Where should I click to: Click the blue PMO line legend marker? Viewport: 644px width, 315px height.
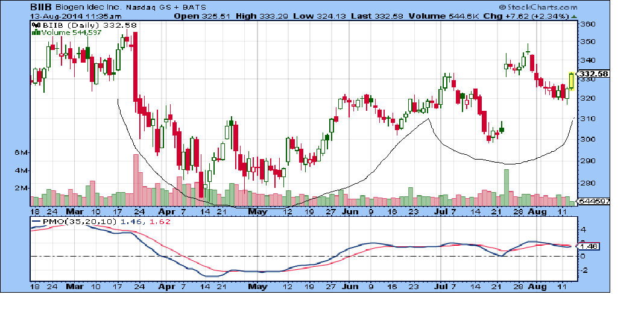tap(36, 222)
